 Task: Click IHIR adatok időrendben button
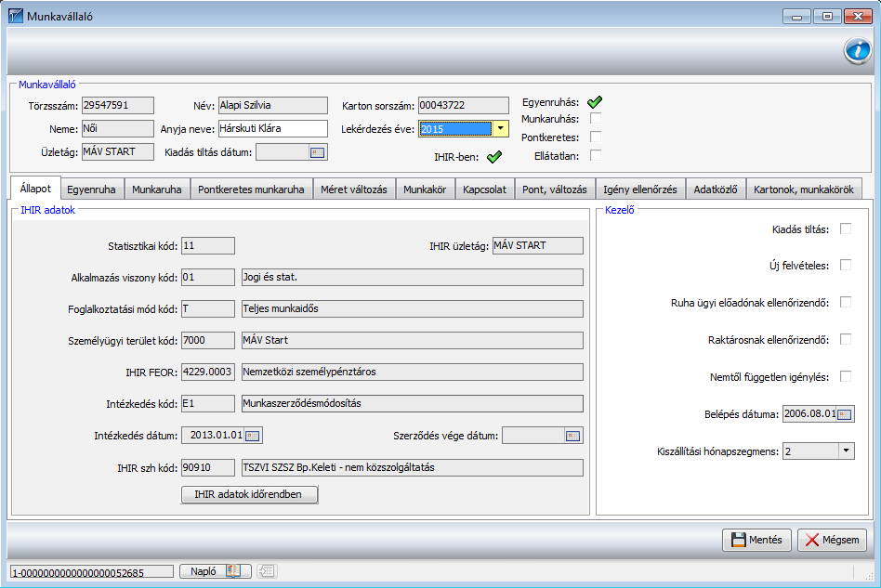pyautogui.click(x=249, y=494)
